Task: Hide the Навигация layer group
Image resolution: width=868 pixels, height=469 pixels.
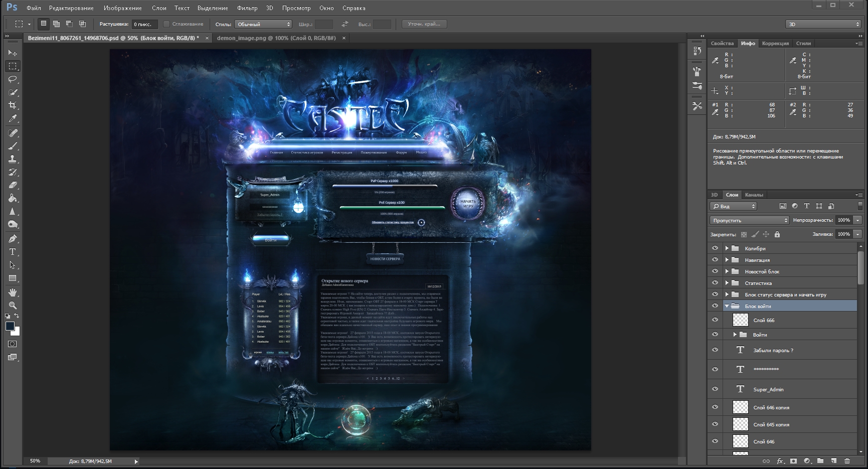Action: pos(715,260)
